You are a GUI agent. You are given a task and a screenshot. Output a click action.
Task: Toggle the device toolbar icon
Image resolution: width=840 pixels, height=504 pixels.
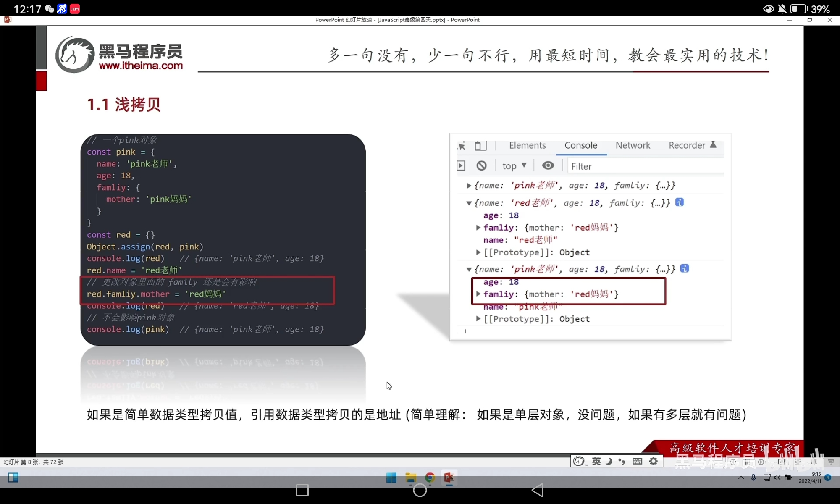[480, 146]
